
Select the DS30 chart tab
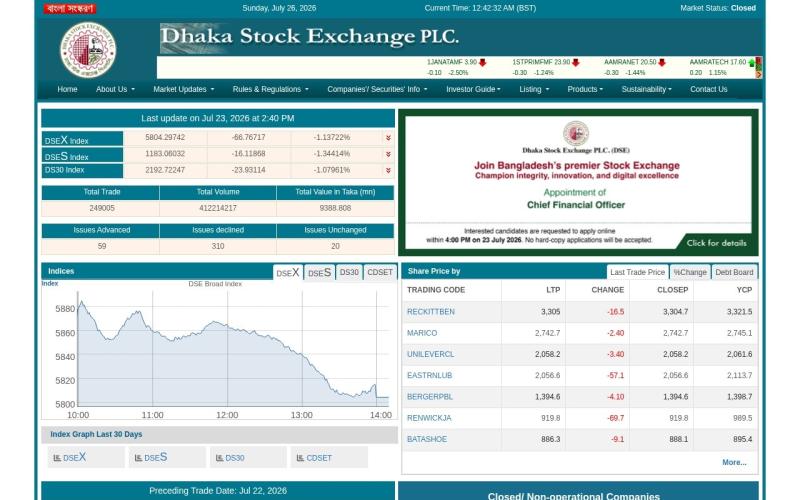349,272
